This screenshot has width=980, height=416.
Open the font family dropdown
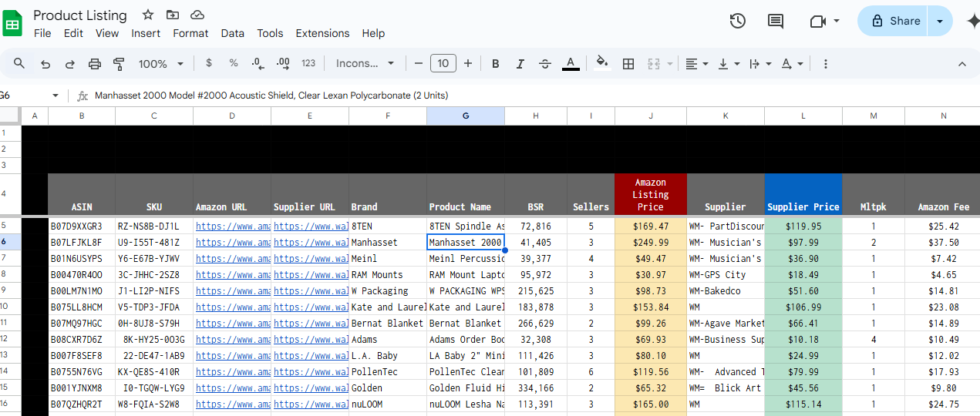pyautogui.click(x=365, y=63)
